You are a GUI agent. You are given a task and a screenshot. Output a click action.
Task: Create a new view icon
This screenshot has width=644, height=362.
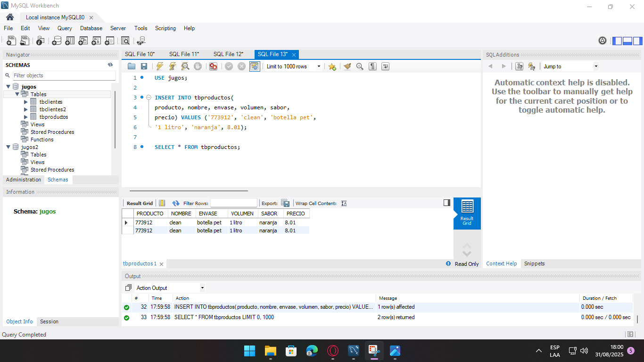click(x=83, y=41)
